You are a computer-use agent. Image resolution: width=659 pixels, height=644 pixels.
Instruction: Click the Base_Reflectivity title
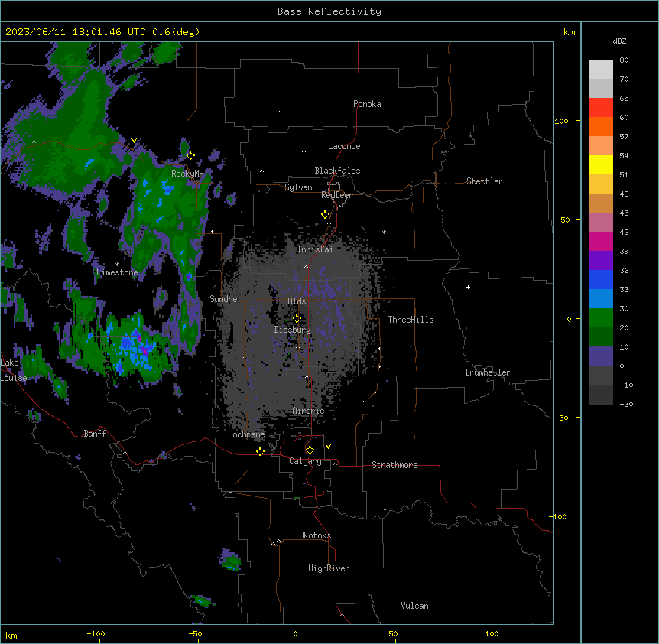[x=329, y=11]
